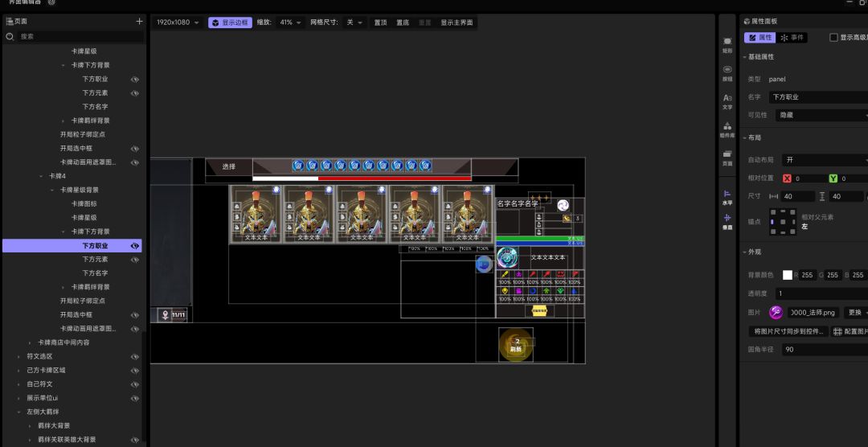Click the 法师 purple image thumbnail
The width and height of the screenshot is (868, 447).
tap(776, 313)
